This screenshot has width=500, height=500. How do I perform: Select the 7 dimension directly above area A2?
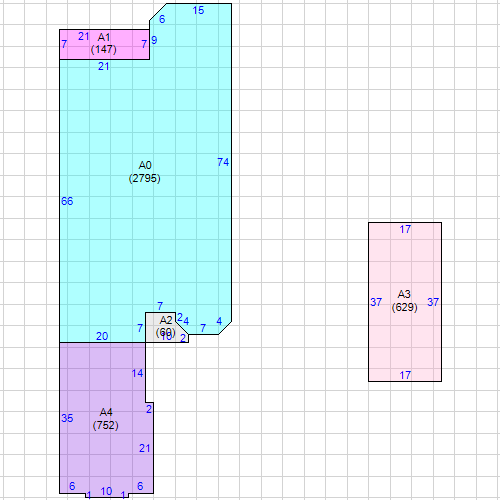click(160, 306)
